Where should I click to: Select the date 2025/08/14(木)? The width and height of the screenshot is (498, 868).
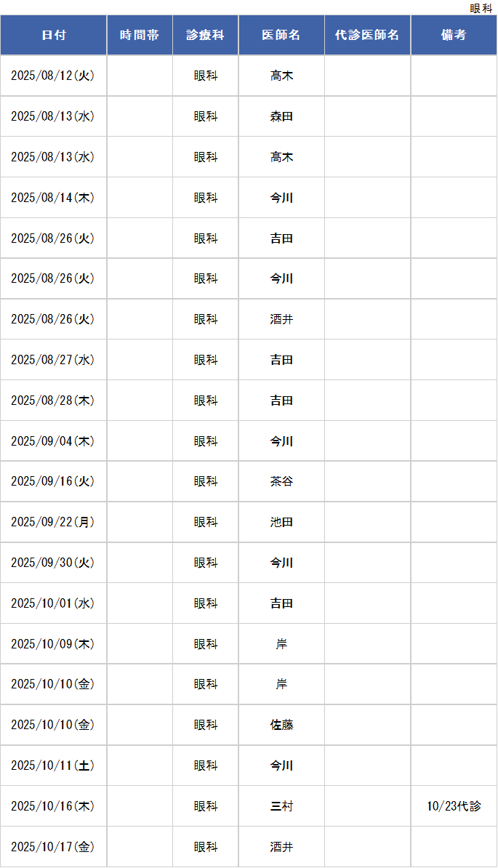(54, 198)
